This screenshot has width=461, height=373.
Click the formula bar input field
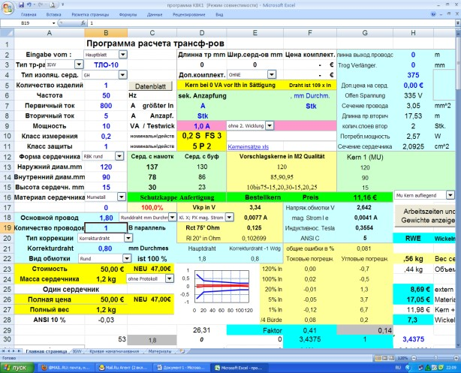point(272,23)
